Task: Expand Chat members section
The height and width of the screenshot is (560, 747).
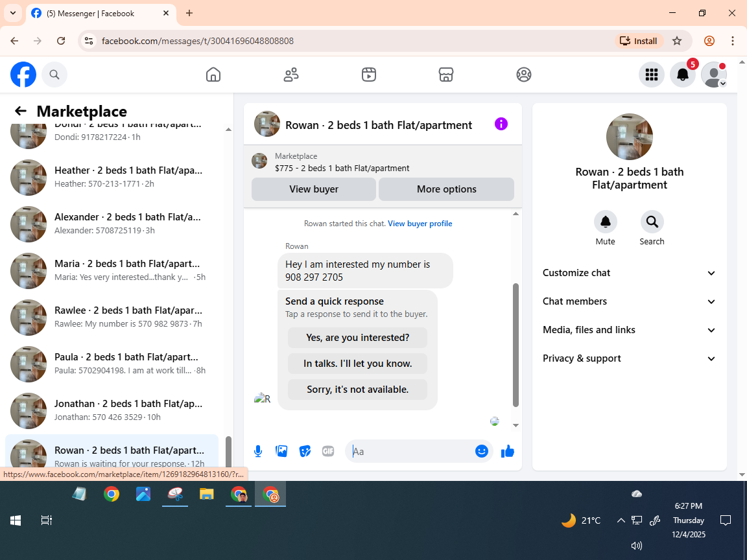Action: point(630,301)
